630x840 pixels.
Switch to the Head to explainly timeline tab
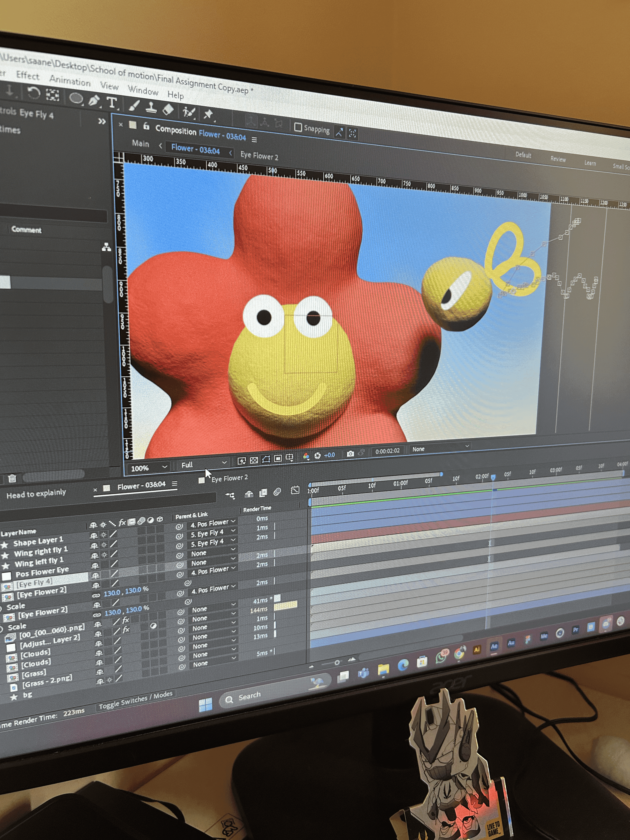click(36, 494)
